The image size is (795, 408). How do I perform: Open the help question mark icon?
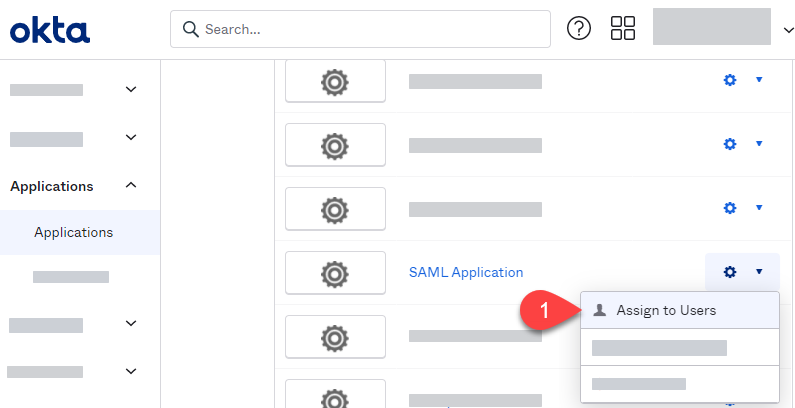(x=579, y=29)
